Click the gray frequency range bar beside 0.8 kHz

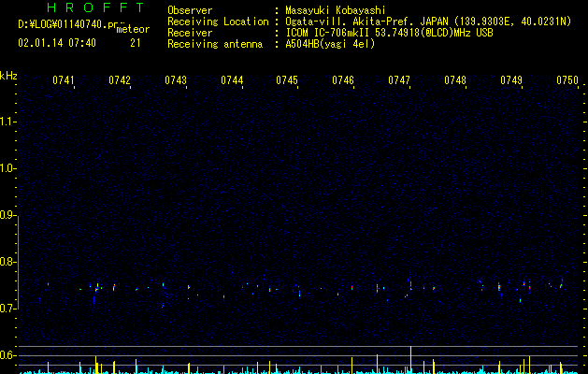[18, 262]
